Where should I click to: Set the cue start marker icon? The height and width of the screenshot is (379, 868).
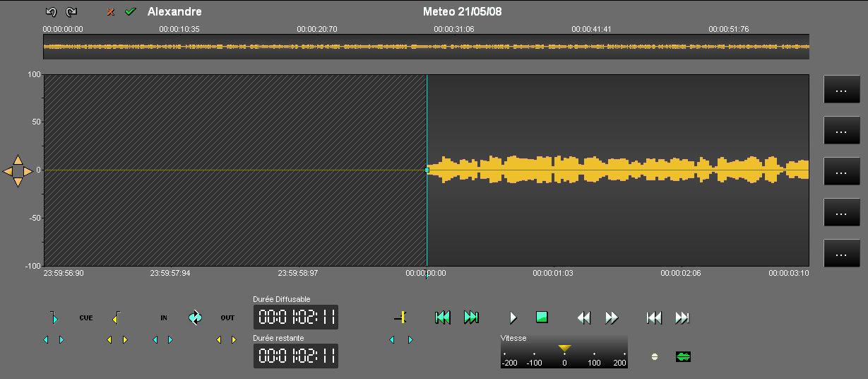click(x=53, y=317)
